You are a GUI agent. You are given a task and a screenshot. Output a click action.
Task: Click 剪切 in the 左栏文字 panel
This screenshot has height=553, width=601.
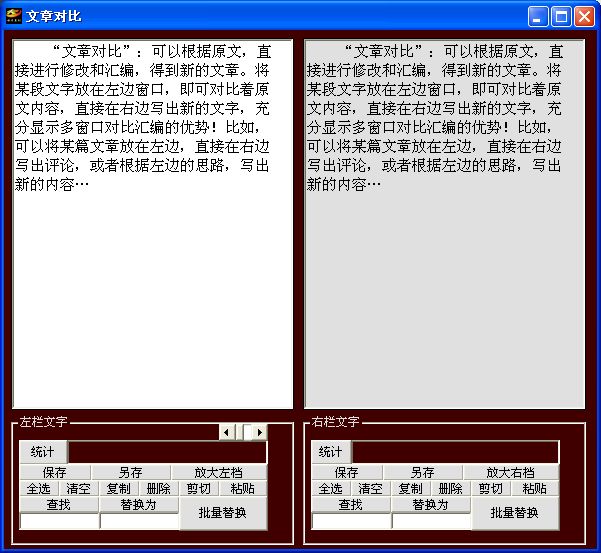tap(199, 488)
